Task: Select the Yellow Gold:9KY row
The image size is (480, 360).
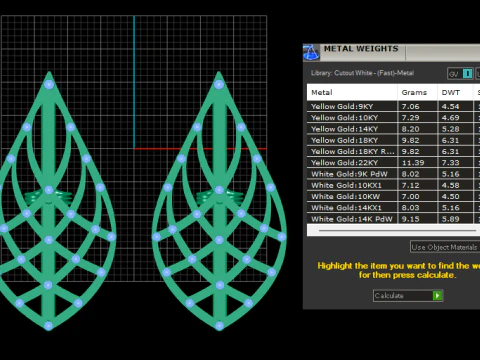Action: coord(393,106)
